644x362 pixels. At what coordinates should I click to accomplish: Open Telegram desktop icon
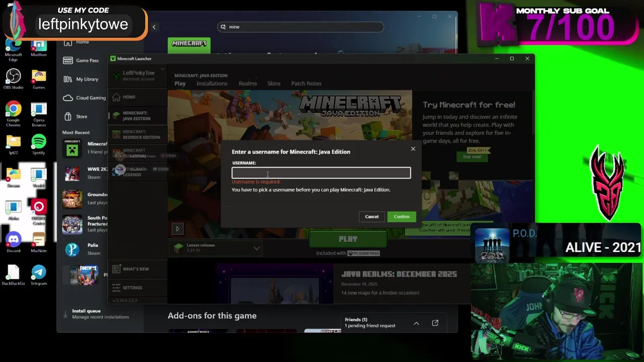[39, 276]
